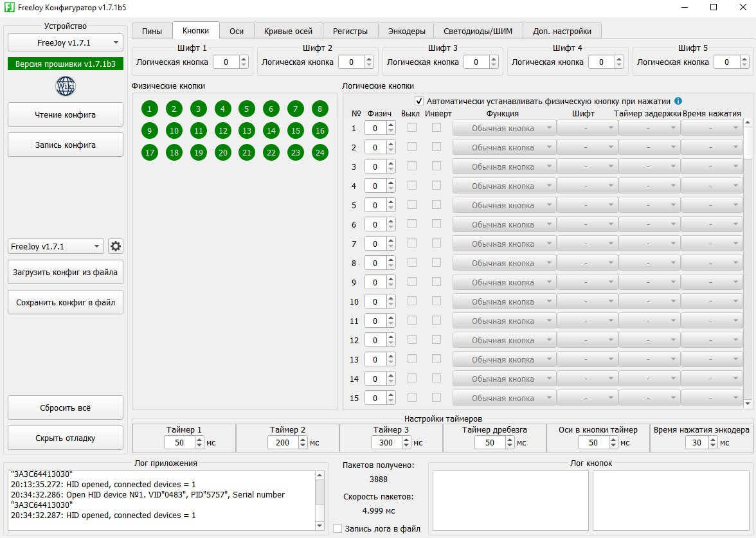The width and height of the screenshot is (756, 538).
Task: Switch to the Регистры tab
Action: coord(350,31)
